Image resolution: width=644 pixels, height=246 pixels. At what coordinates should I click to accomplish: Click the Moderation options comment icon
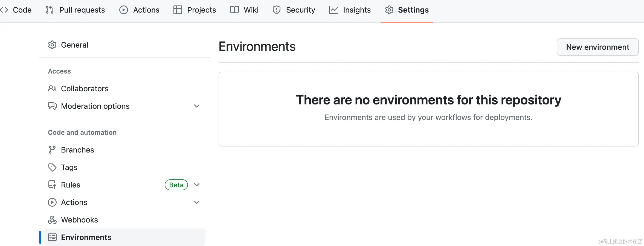point(52,106)
